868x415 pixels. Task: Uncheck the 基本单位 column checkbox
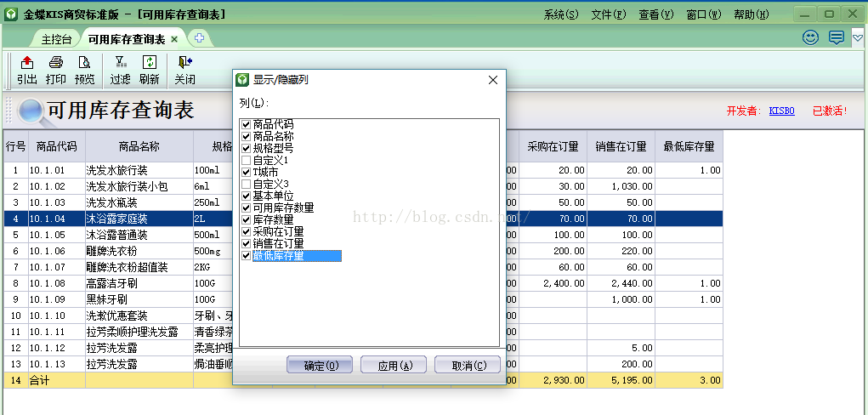tap(247, 196)
